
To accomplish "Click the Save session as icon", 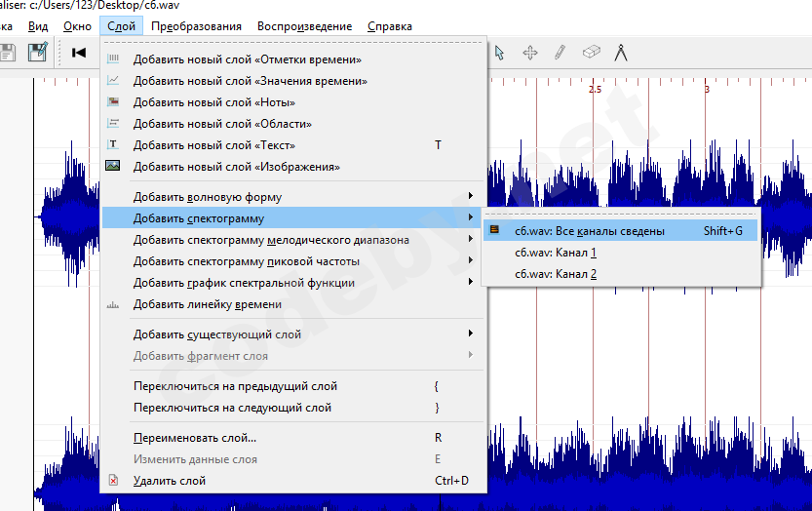I will click(38, 53).
